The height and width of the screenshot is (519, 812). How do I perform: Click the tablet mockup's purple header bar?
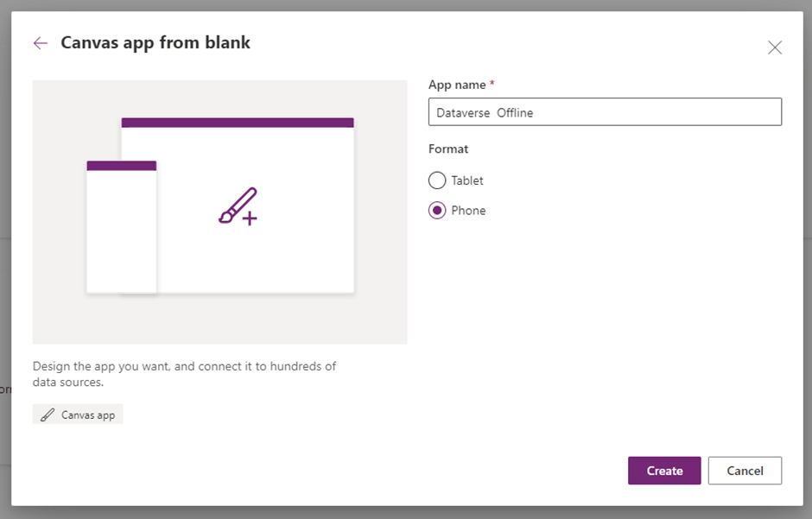click(238, 123)
